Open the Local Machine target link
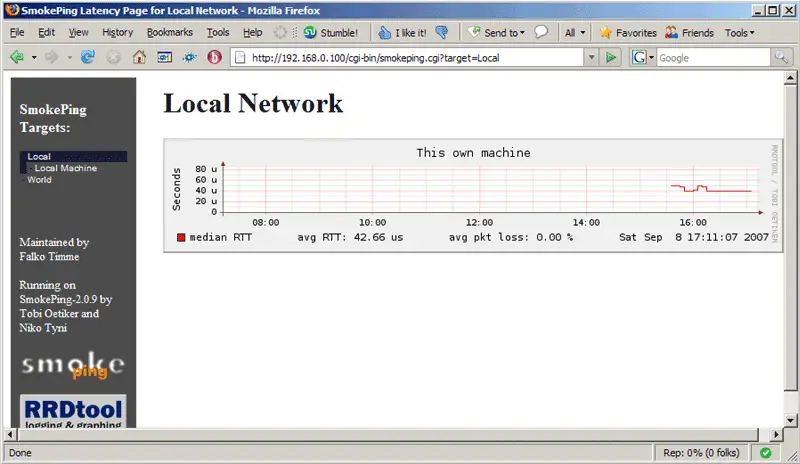The height and width of the screenshot is (464, 800). (x=65, y=168)
